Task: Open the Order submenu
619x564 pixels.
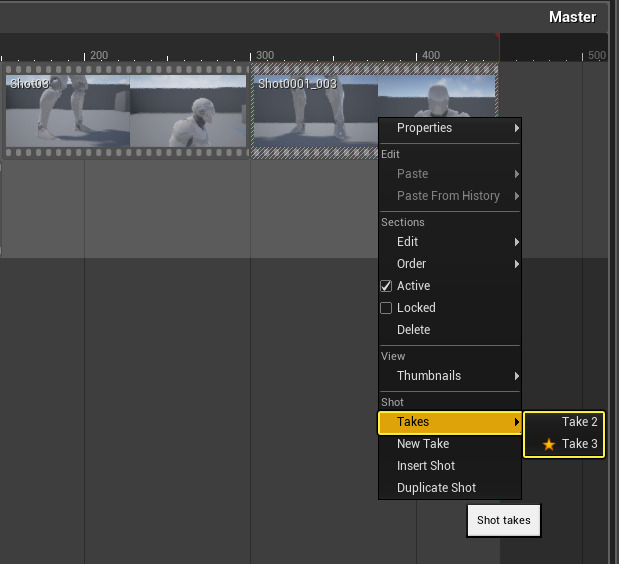Action: coord(450,264)
